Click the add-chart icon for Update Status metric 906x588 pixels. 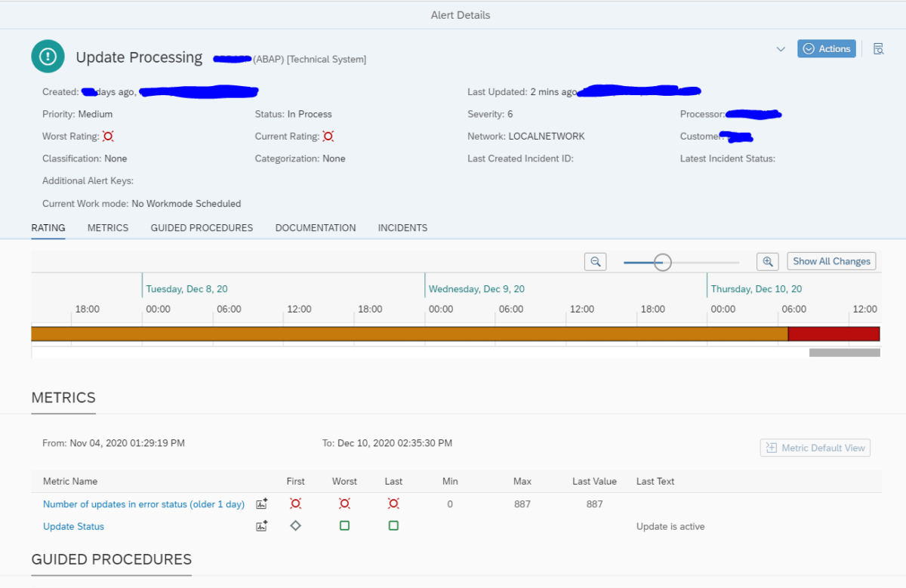click(261, 525)
